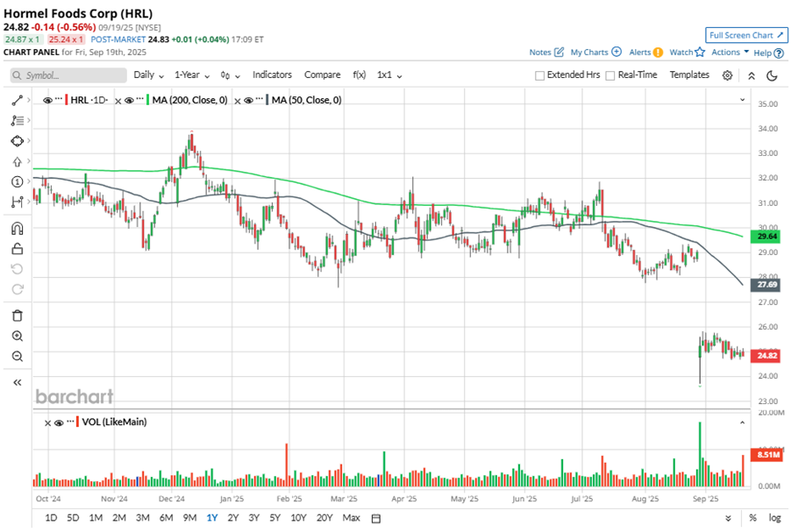This screenshot has height=532, width=791.
Task: Select the 3M time range
Action: [143, 518]
